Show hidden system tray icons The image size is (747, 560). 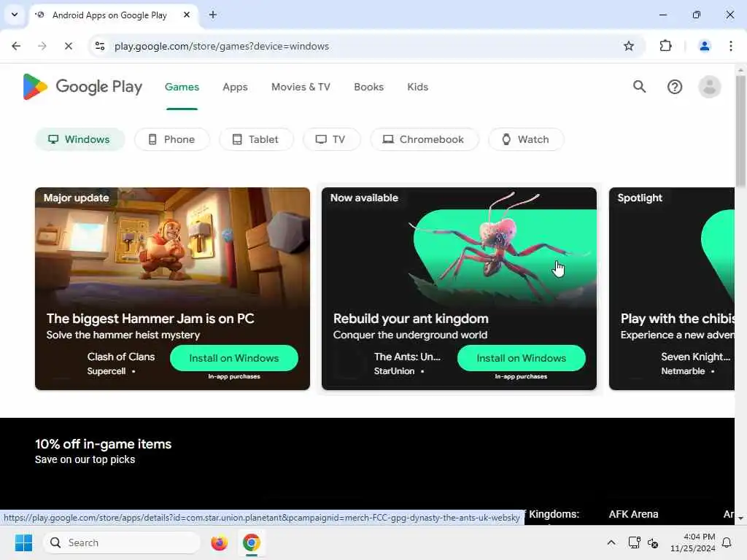click(x=611, y=542)
